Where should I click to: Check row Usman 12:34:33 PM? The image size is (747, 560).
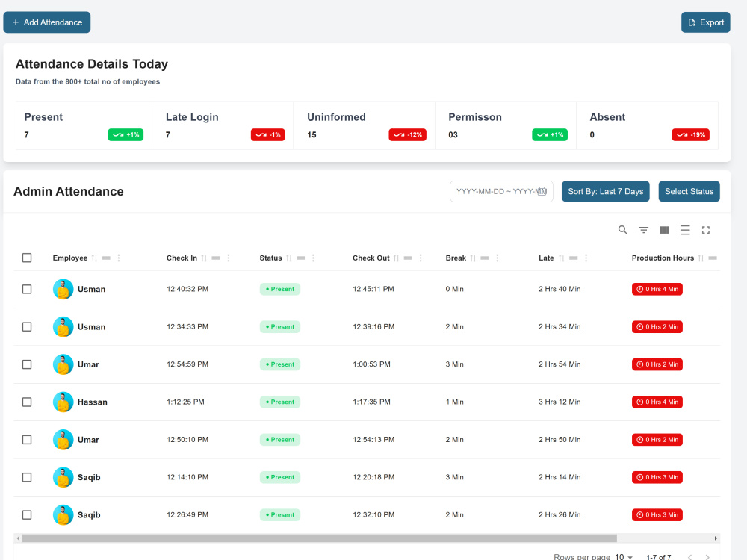click(27, 327)
